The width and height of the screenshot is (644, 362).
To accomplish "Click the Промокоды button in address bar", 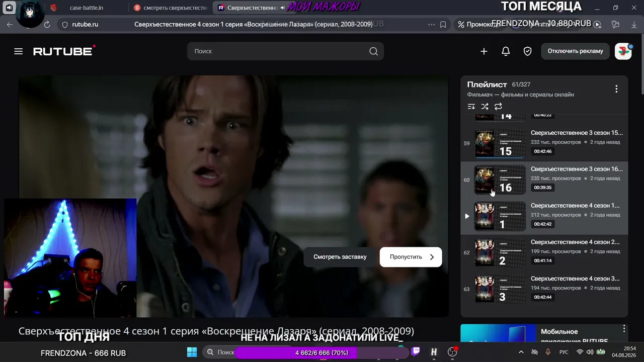I will pyautogui.click(x=478, y=24).
